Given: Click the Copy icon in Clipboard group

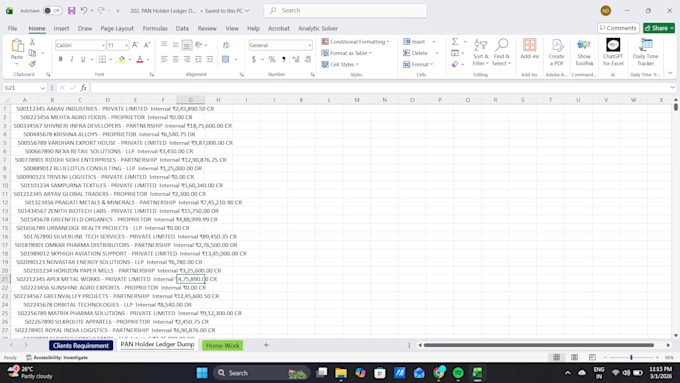Looking at the screenshot, I should click(x=32, y=53).
